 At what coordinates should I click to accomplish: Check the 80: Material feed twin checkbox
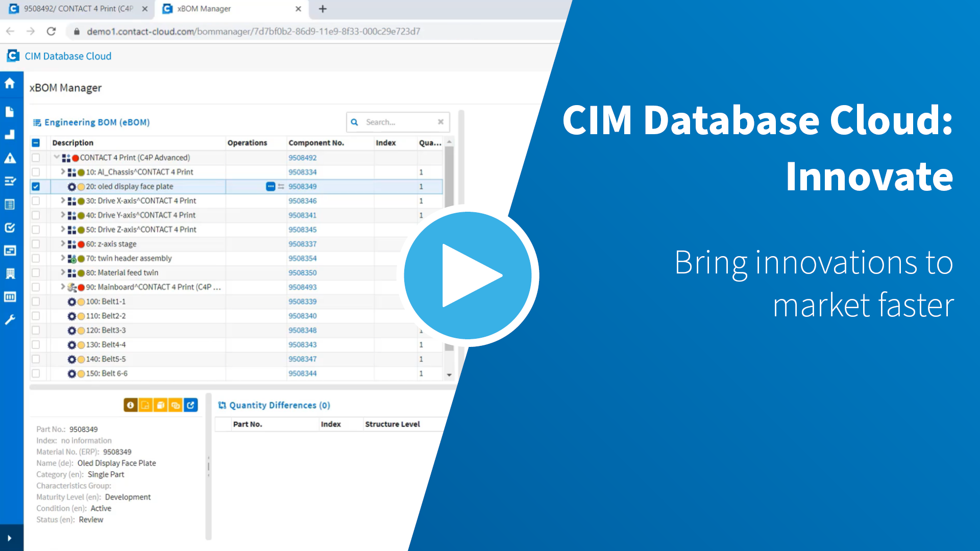click(36, 273)
